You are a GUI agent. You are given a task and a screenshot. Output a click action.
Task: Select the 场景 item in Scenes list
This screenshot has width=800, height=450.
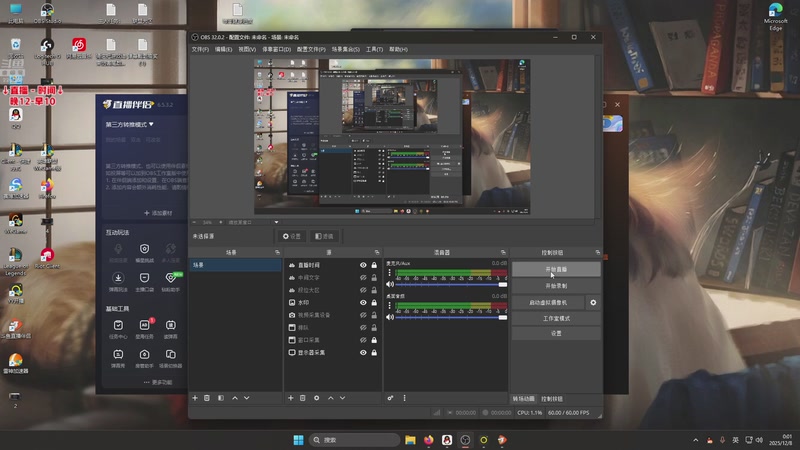tap(235, 265)
